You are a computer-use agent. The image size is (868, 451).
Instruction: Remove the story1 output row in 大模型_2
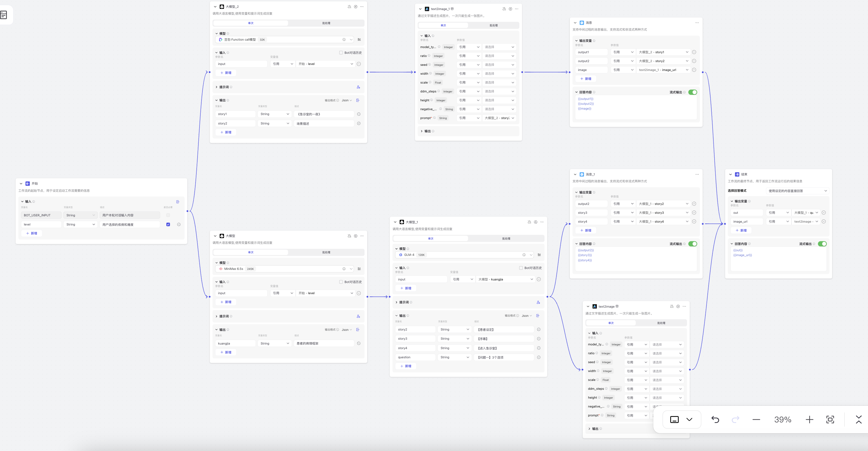(359, 114)
